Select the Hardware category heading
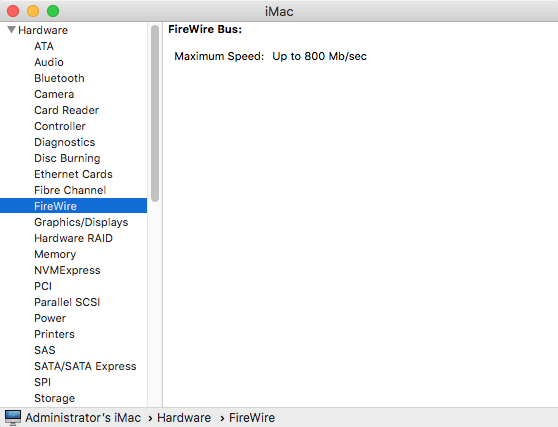558x427 pixels. coord(43,30)
